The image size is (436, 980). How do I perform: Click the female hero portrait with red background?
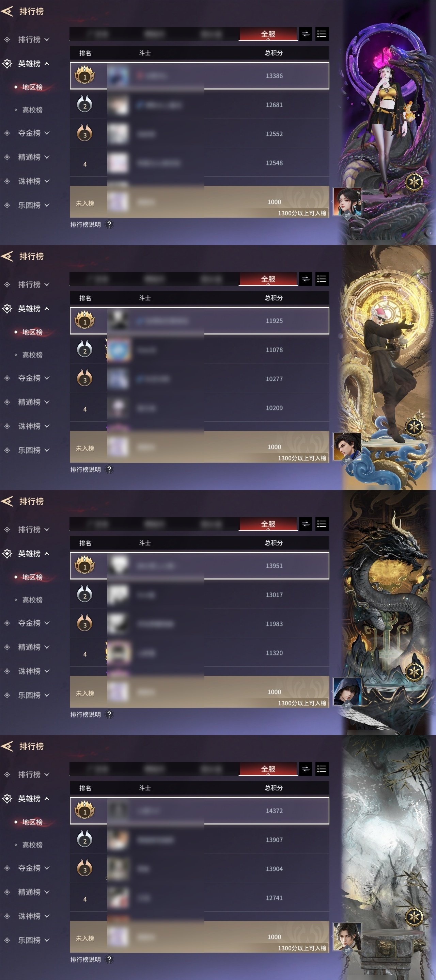click(347, 202)
